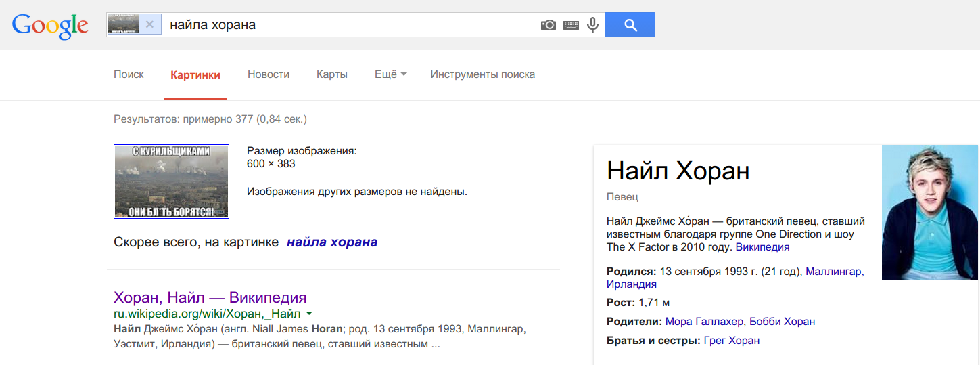
Task: Click the Википедия link in knowledge panel
Action: [763, 247]
